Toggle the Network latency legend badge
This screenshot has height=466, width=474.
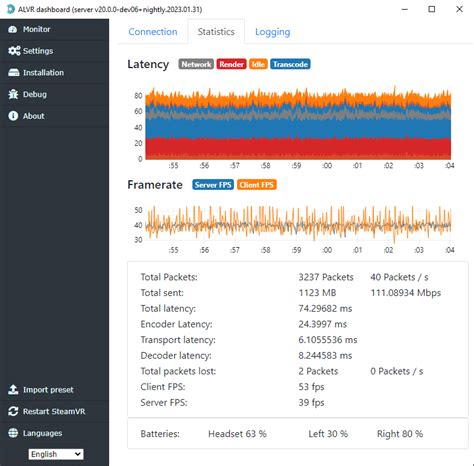pos(196,64)
